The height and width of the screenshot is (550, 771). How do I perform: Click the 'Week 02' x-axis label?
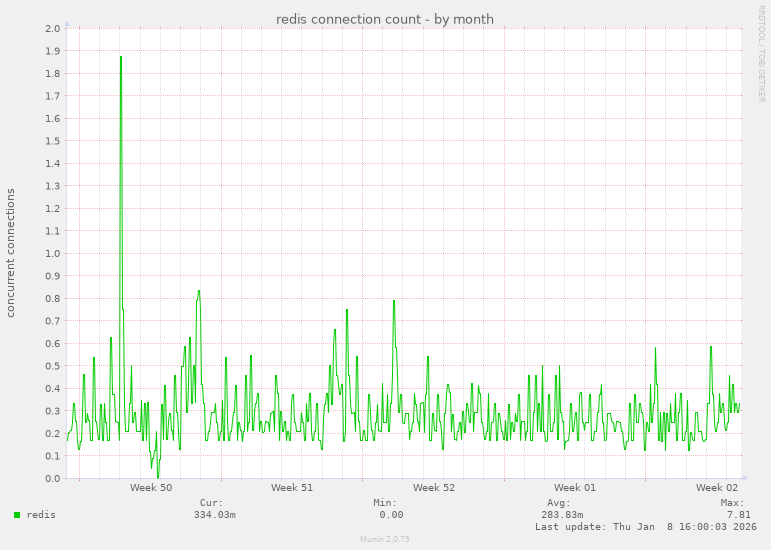point(717,488)
